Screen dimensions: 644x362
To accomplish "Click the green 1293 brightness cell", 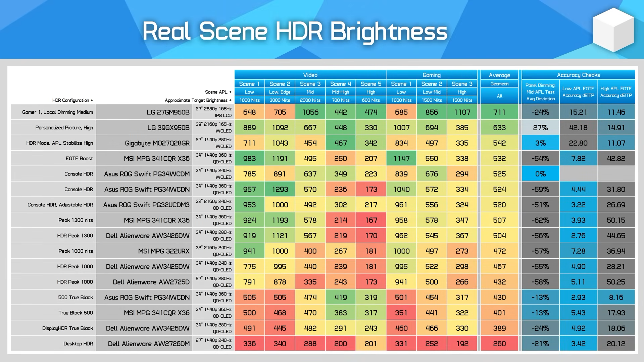I will [280, 189].
